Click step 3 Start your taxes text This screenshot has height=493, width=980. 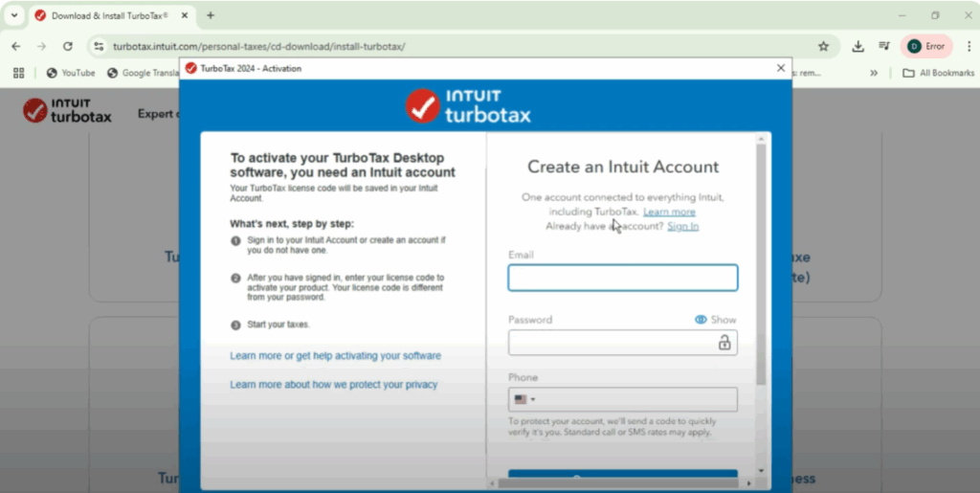pyautogui.click(x=278, y=325)
